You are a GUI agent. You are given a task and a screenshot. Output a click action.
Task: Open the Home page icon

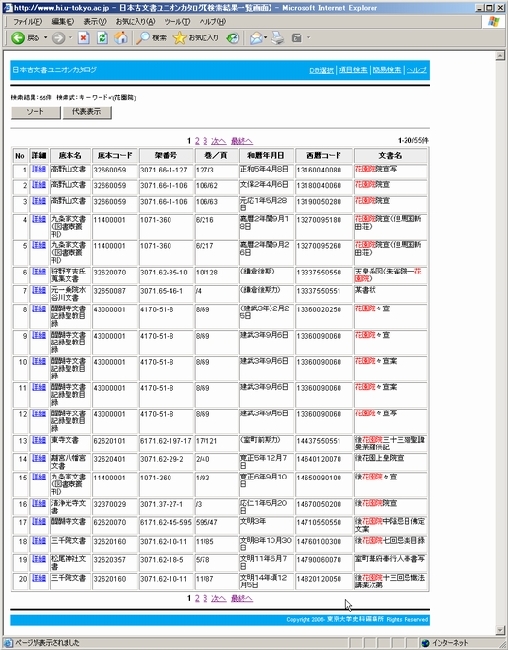pos(121,38)
